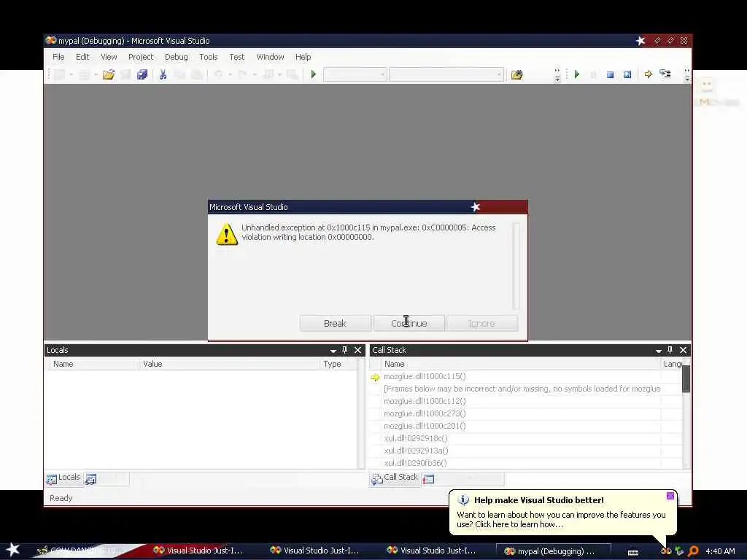Click the Step Into icon in debug toolbar

(665, 74)
